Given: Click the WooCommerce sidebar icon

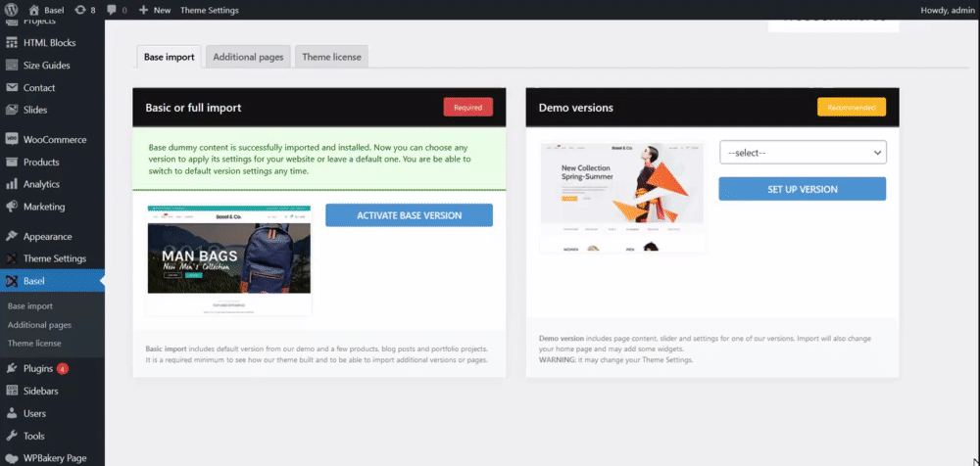Looking at the screenshot, I should pos(12,139).
